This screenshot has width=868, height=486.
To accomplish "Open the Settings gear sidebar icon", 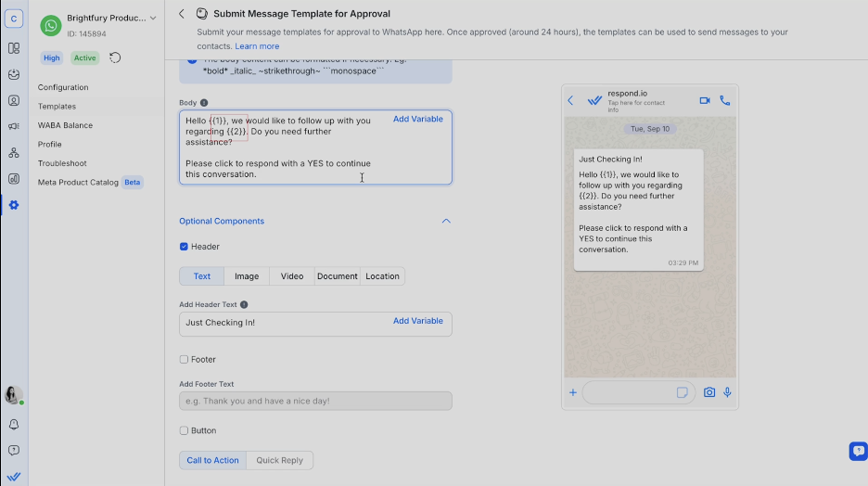I will 14,205.
